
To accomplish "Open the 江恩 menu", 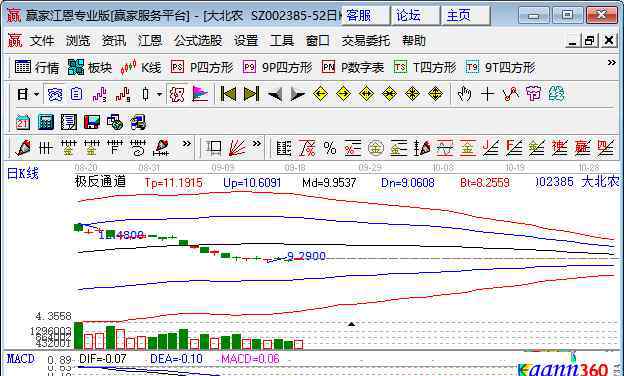I will 150,41.
